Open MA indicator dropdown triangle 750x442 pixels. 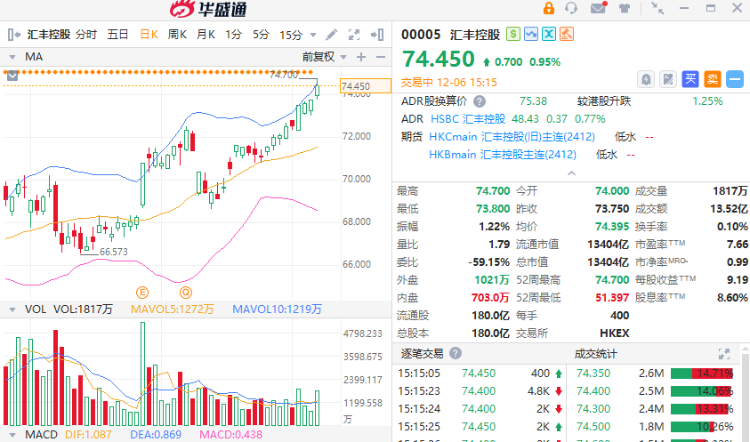pos(12,57)
